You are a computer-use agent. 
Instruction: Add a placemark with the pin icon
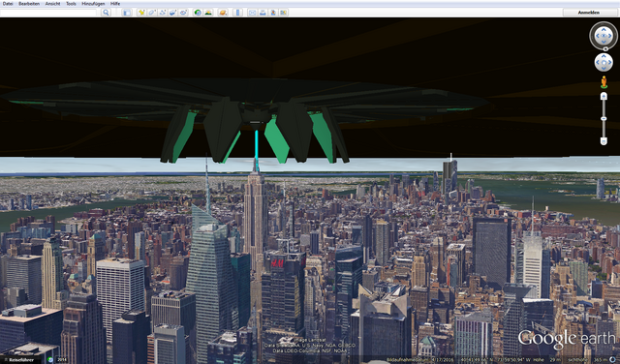coord(141,13)
